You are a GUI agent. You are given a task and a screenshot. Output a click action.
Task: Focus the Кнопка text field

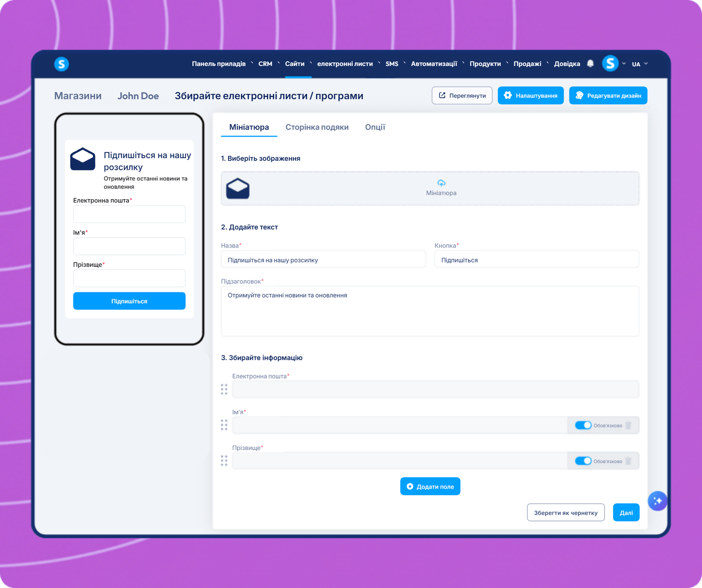click(537, 260)
